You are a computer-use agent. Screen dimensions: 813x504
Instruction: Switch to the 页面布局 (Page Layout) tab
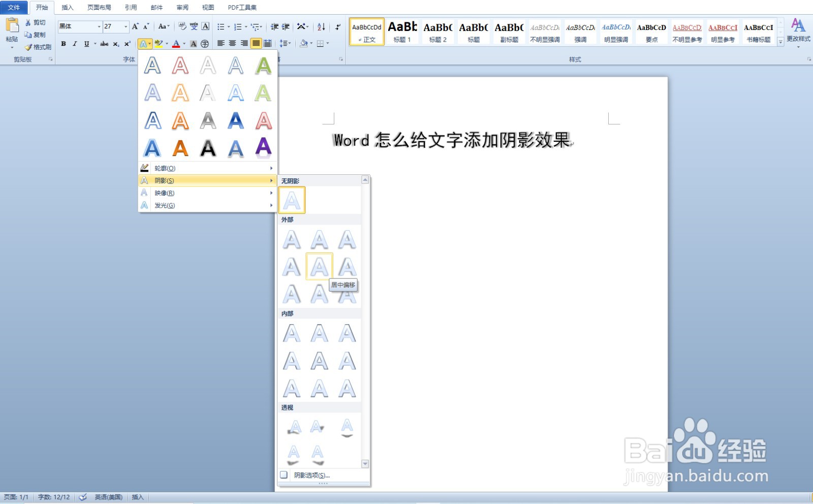(x=99, y=8)
